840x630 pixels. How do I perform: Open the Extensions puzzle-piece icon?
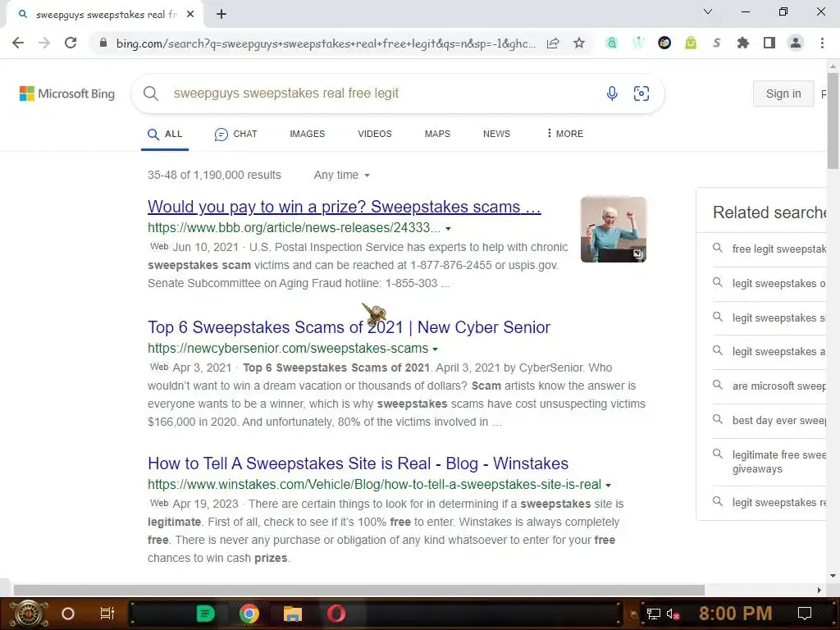743,43
